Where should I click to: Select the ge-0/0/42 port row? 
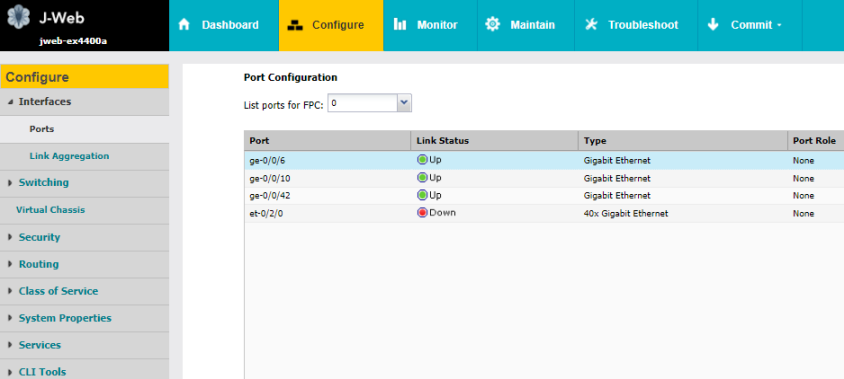pyautogui.click(x=544, y=195)
